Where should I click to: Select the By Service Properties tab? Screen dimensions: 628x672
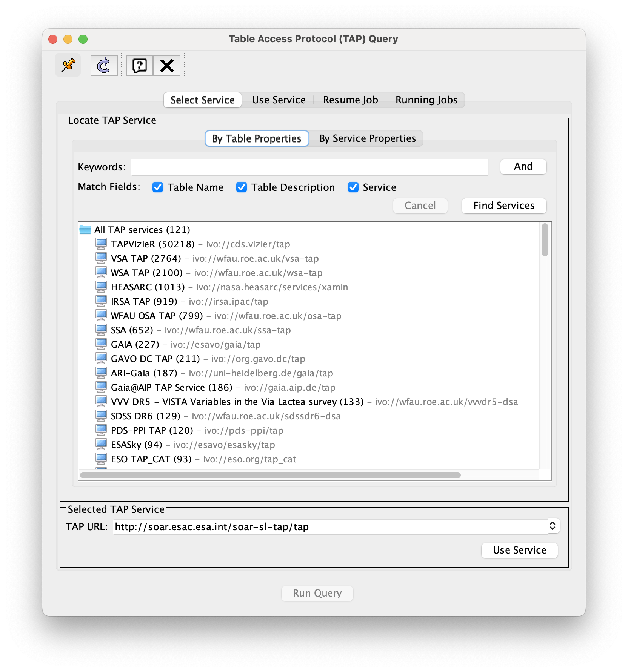(x=368, y=138)
